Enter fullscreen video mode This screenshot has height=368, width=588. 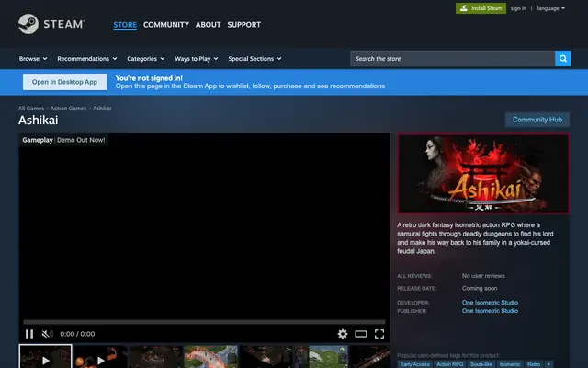tap(379, 334)
